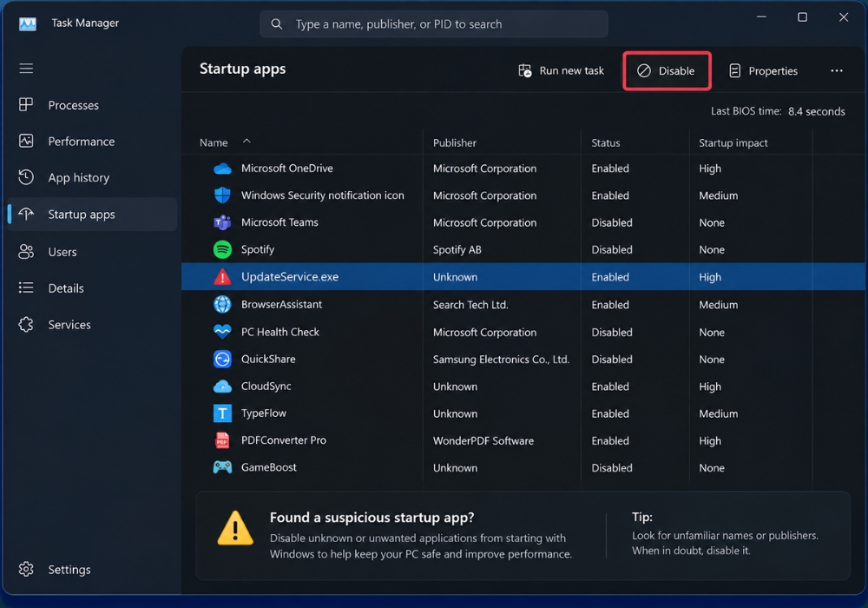Click the Microsoft OneDrive cloud icon
The width and height of the screenshot is (868, 608).
(x=222, y=169)
